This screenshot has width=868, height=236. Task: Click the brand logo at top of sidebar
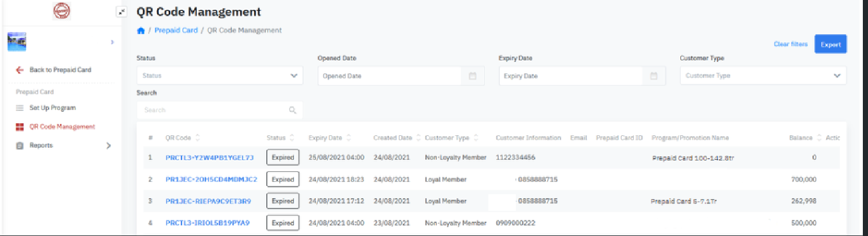(x=61, y=11)
